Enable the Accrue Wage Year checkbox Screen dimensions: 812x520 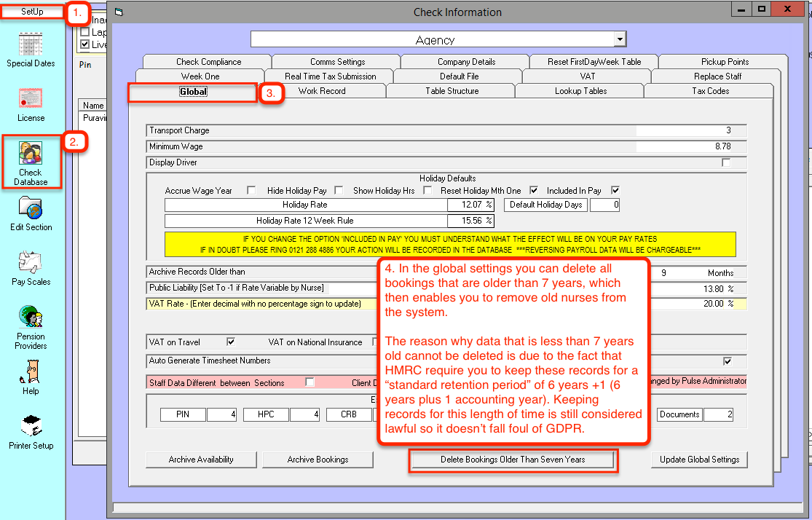tap(251, 191)
